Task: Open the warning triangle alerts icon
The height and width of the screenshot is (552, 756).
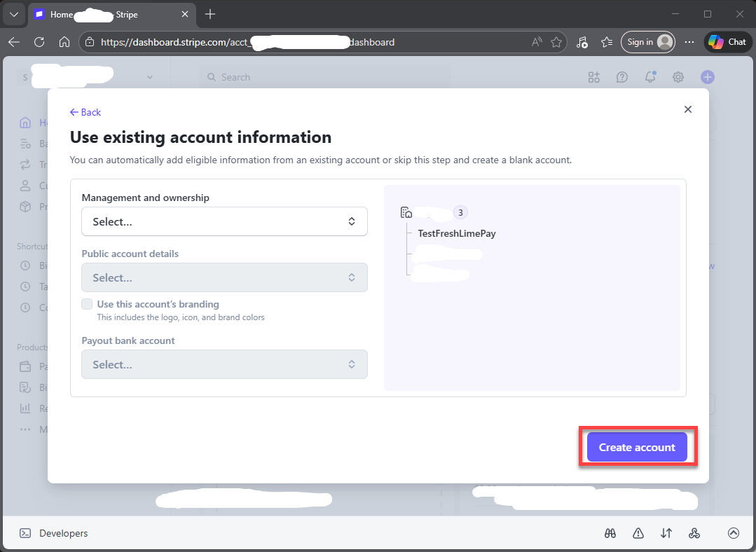Action: [638, 533]
